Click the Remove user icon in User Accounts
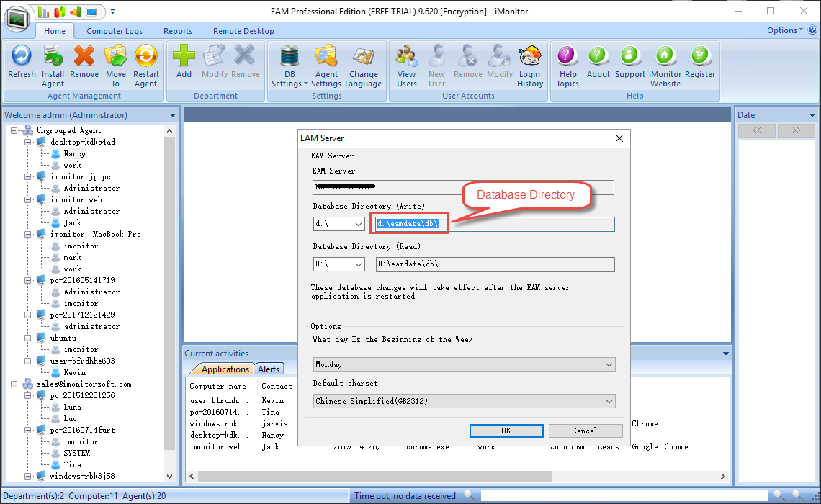Viewport: 821px width, 504px height. click(x=467, y=55)
